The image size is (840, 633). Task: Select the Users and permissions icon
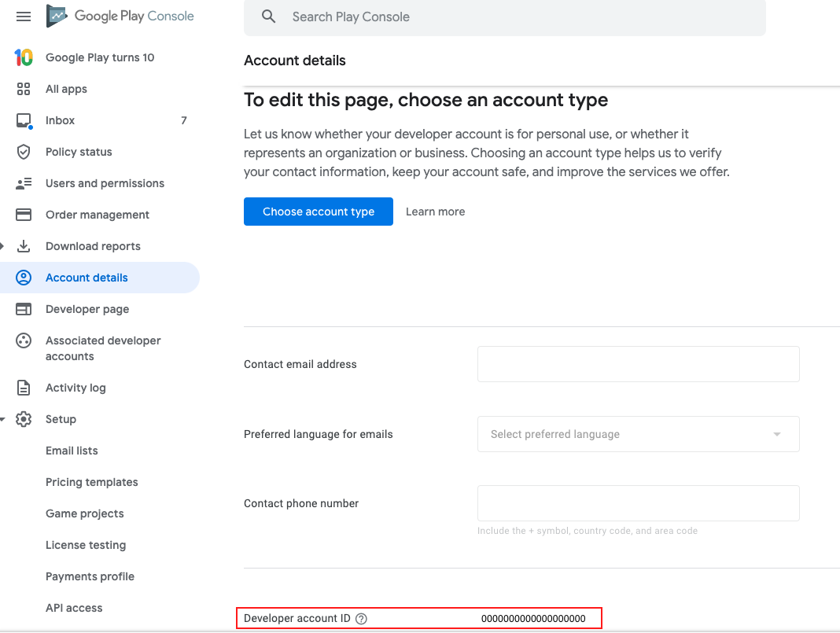point(24,183)
